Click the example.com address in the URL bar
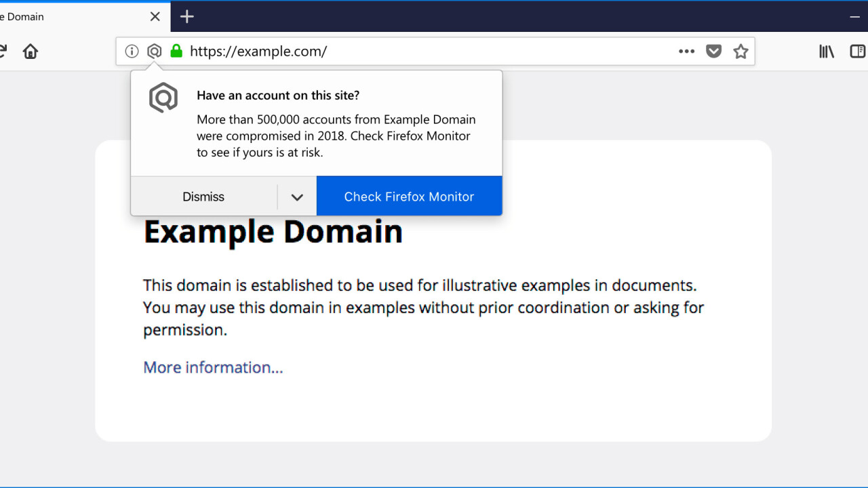868x488 pixels. pos(258,52)
